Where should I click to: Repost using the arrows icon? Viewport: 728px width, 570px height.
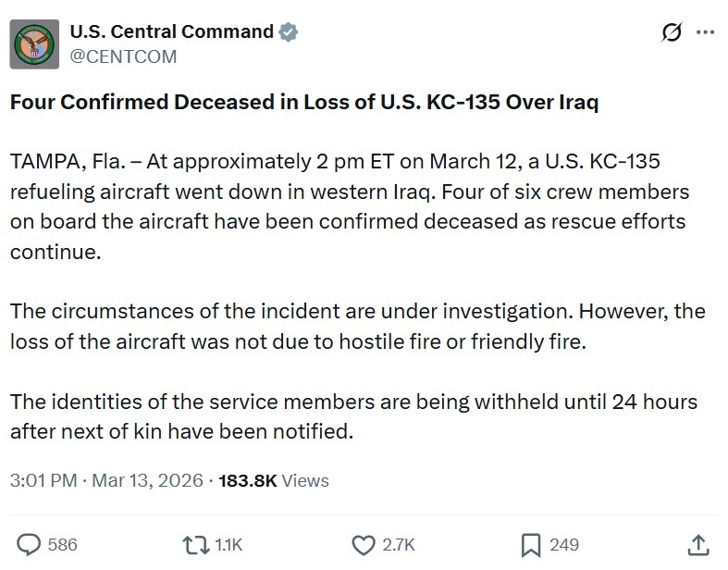197,544
